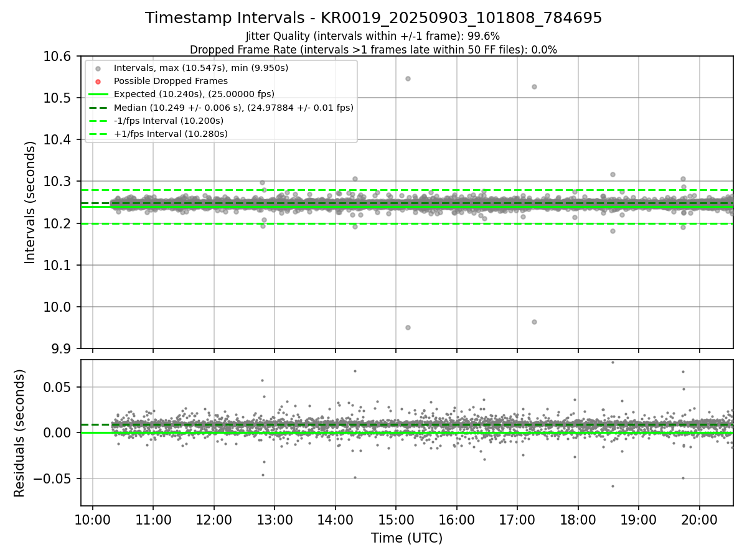Click the plot title 'Timestamp Intervals - KR0019_20250903_101808_784695'
This screenshot has height=560, width=747.
pyautogui.click(x=374, y=18)
